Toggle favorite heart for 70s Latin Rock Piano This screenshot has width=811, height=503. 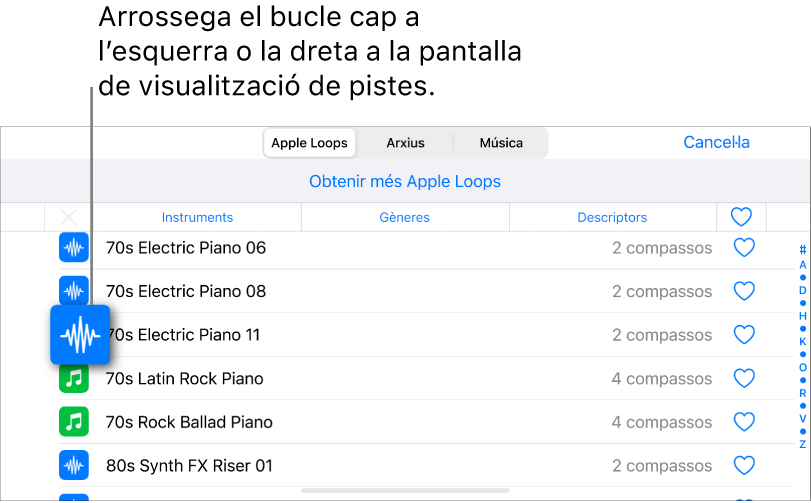(x=744, y=379)
